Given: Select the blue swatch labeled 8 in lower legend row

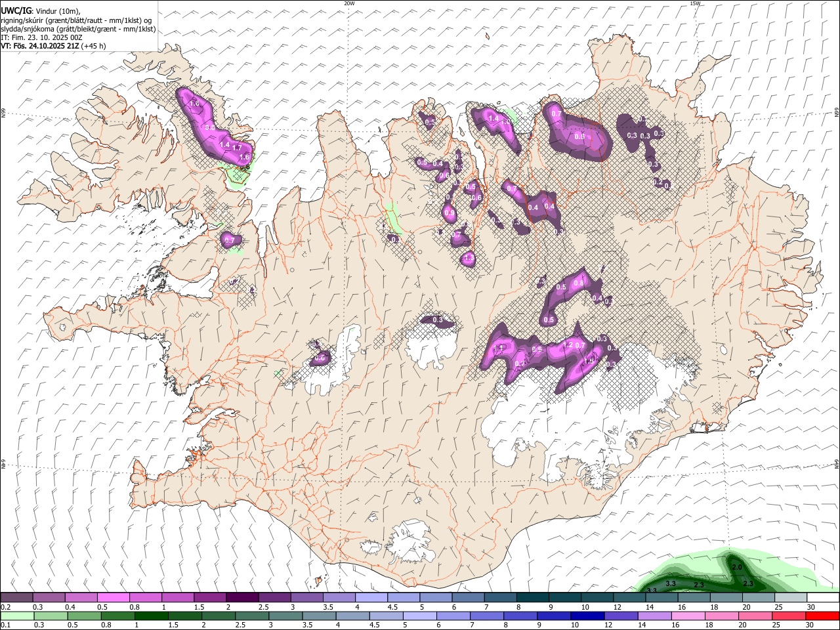Looking at the screenshot, I should click(520, 616).
